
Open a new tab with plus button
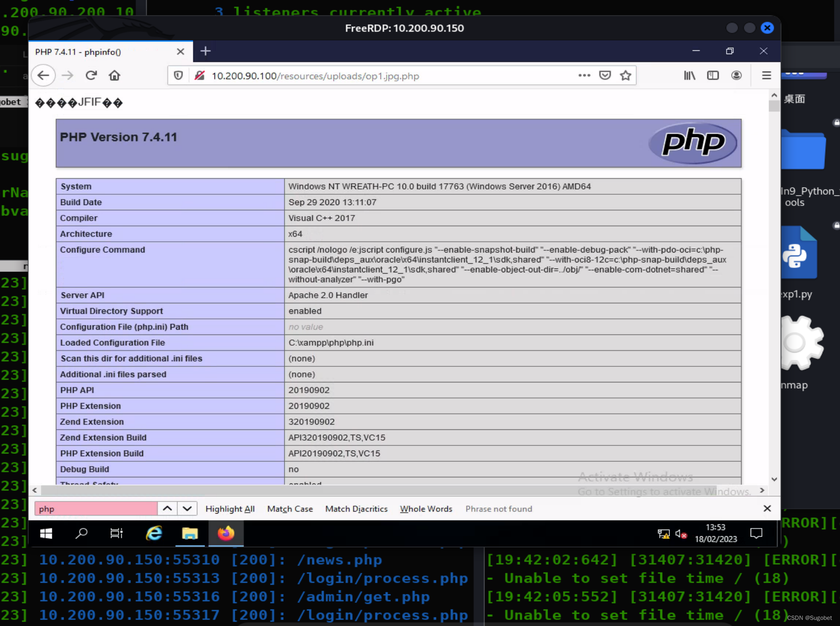coord(206,51)
